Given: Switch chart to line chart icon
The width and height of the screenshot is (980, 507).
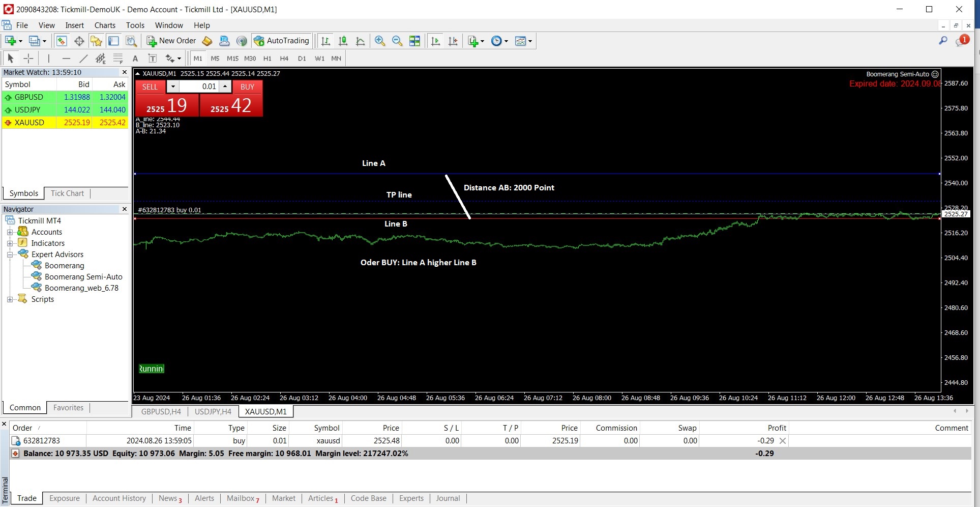Looking at the screenshot, I should point(361,41).
